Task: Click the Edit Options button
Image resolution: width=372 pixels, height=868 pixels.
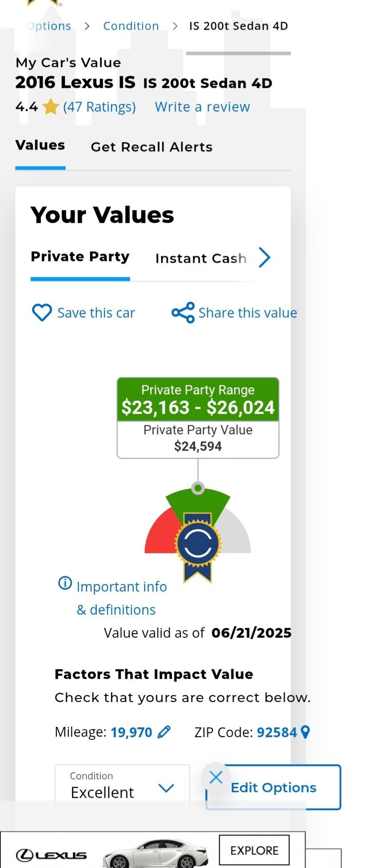Action: tap(273, 787)
